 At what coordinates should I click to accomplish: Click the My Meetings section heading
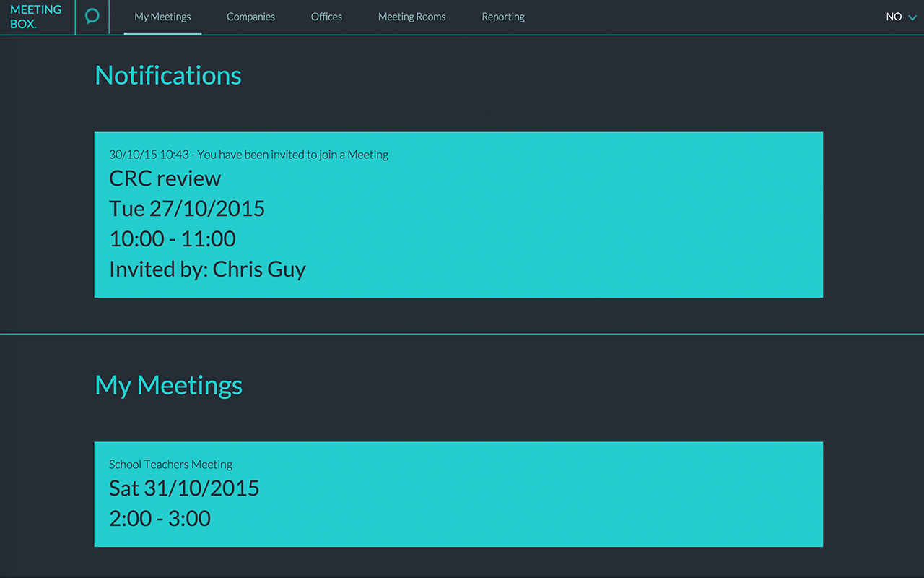pos(168,385)
